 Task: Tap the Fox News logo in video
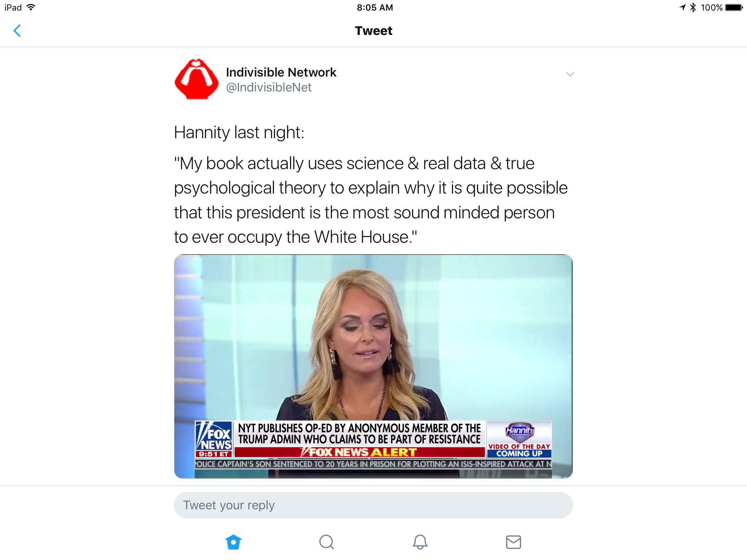click(x=214, y=439)
